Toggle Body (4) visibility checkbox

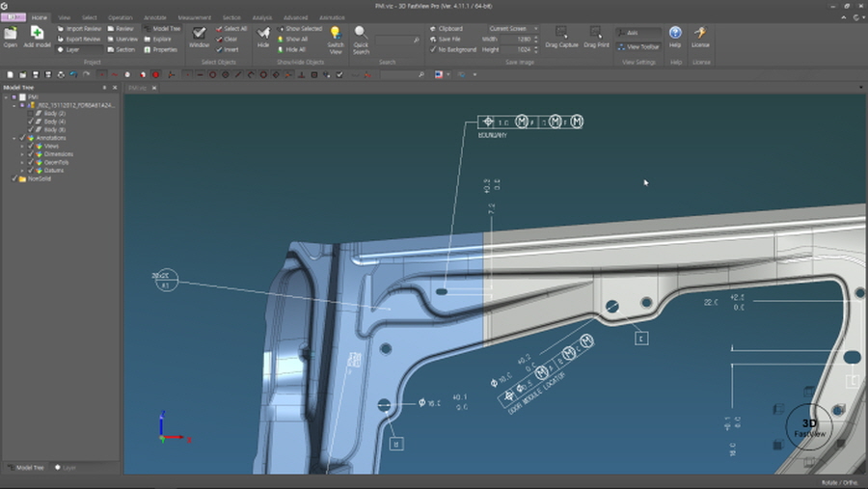point(31,122)
